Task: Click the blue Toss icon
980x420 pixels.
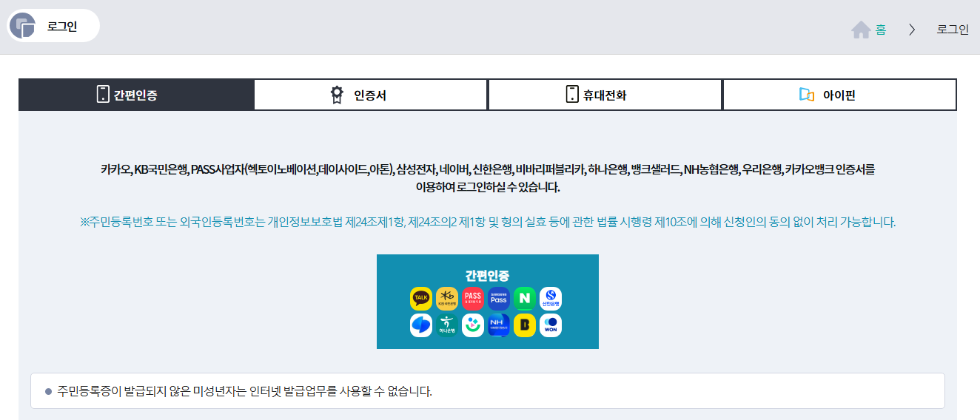Action: (x=420, y=325)
